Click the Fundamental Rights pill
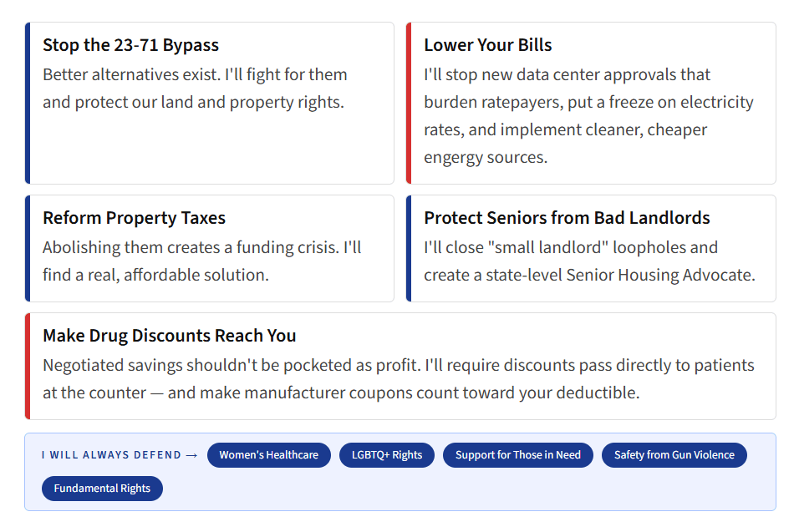The image size is (794, 532). (102, 489)
